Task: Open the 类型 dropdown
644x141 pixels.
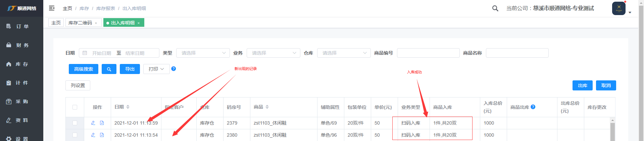Action: coord(203,53)
